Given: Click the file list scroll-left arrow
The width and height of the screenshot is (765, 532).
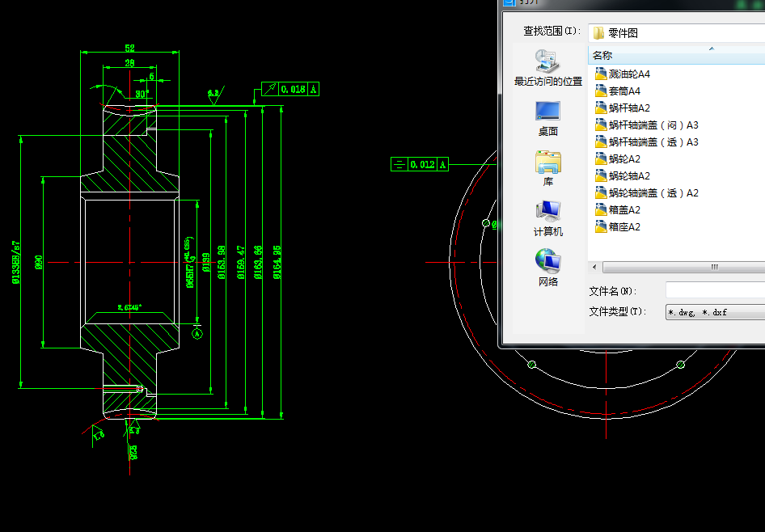Looking at the screenshot, I should [x=594, y=268].
